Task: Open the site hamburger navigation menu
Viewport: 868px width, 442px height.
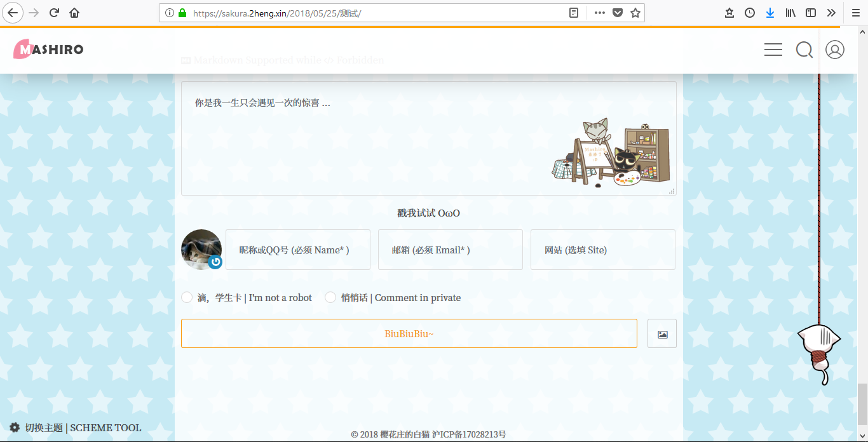Action: click(773, 50)
